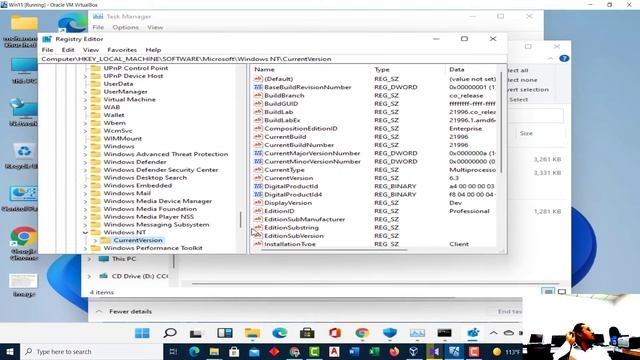Expand the Virtual Machine key

click(85, 100)
